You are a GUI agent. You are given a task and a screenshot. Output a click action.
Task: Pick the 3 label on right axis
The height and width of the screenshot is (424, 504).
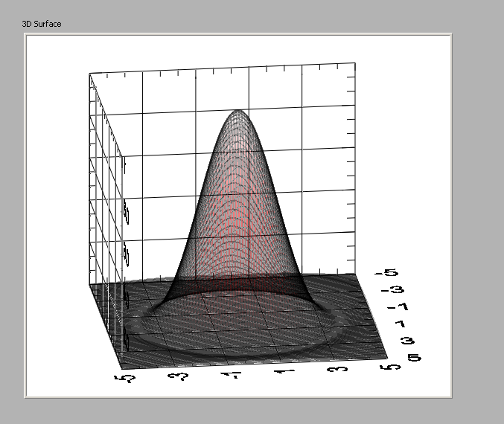click(x=408, y=341)
